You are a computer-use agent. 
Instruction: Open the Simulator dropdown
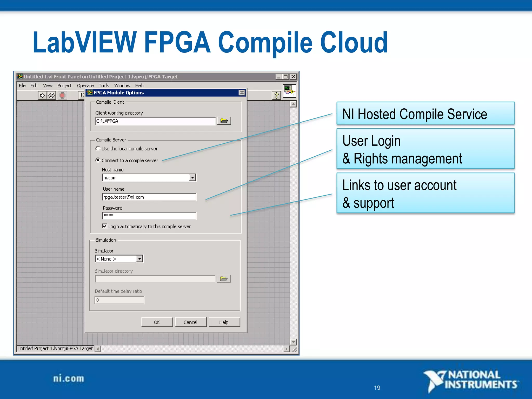pyautogui.click(x=139, y=259)
